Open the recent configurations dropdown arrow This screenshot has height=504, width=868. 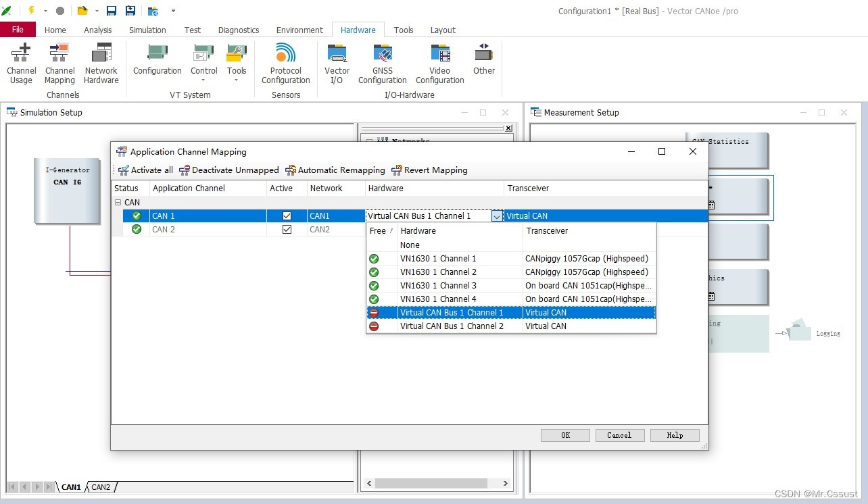coord(97,11)
